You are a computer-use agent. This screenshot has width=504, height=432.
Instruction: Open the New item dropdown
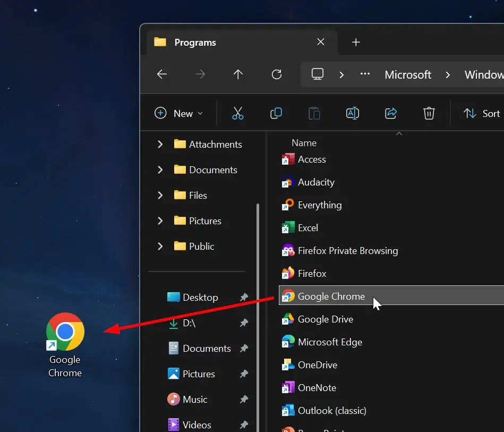pyautogui.click(x=179, y=113)
